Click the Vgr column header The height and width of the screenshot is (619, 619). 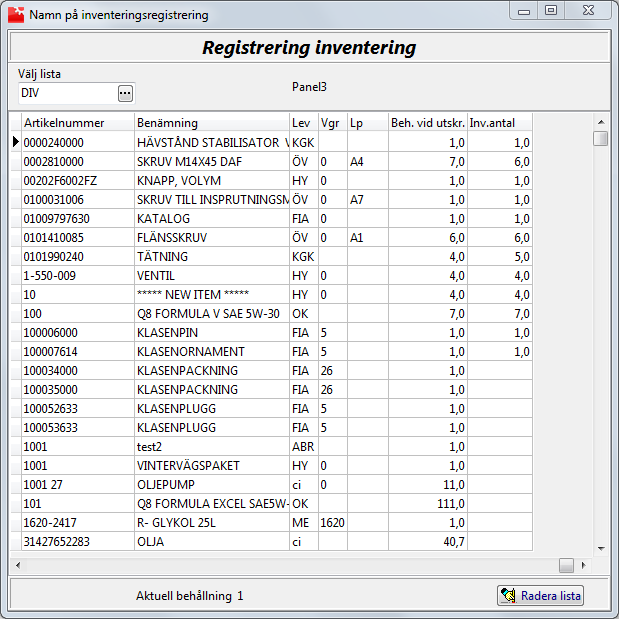click(x=333, y=123)
